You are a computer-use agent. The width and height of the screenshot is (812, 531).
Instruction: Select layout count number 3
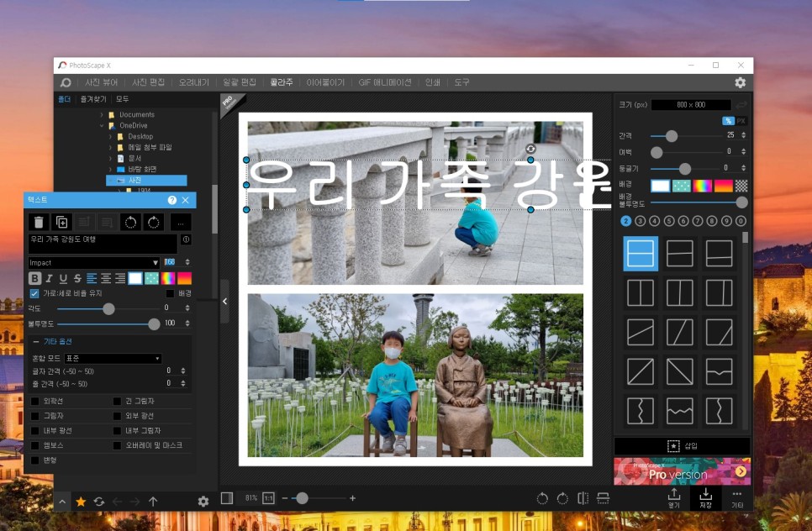(x=640, y=221)
